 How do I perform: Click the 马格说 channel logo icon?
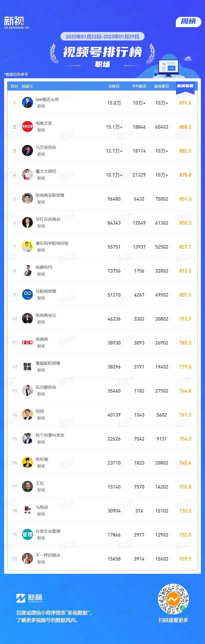(x=27, y=510)
